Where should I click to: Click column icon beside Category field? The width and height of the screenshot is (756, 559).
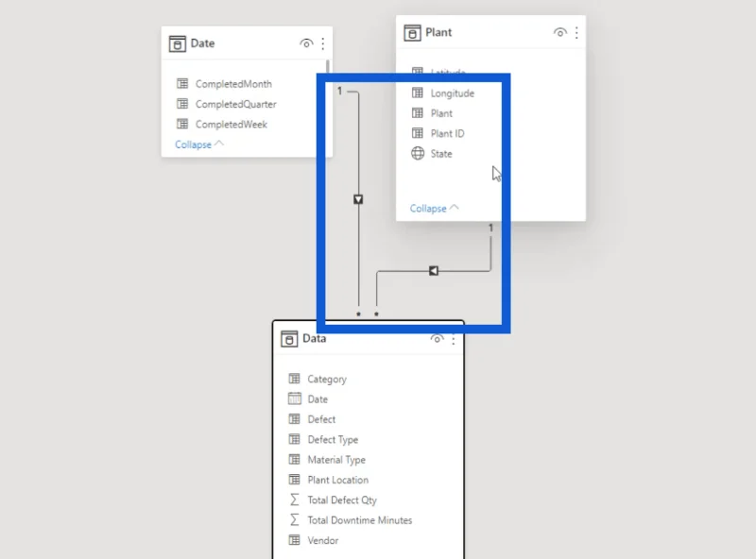point(294,379)
